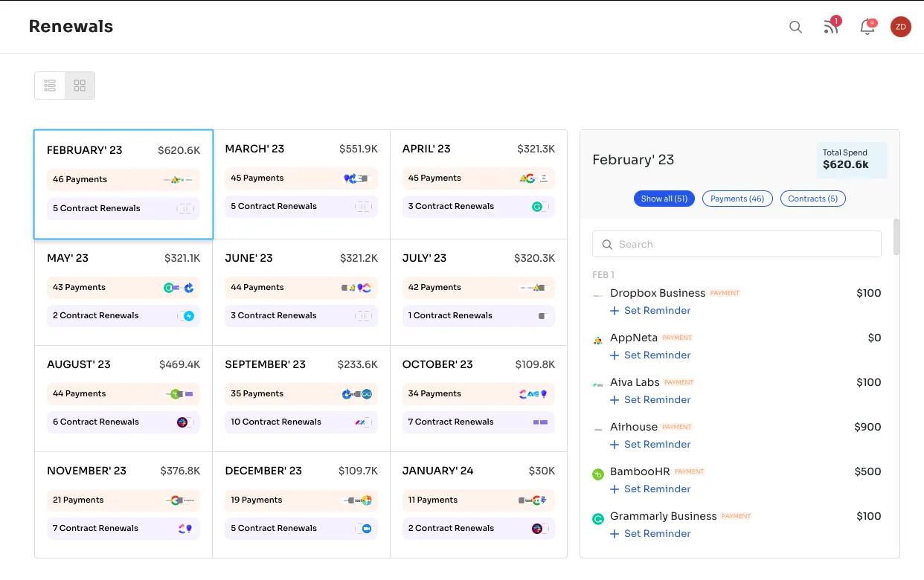Open 34 Payments in October' 23 card
924x580 pixels.
click(x=478, y=393)
